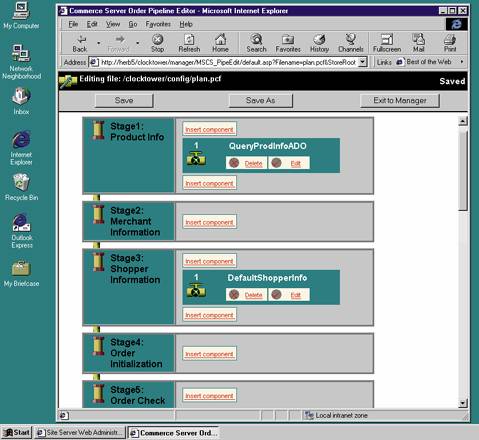
Task: Click the scrollbar down arrow
Action: click(463, 403)
